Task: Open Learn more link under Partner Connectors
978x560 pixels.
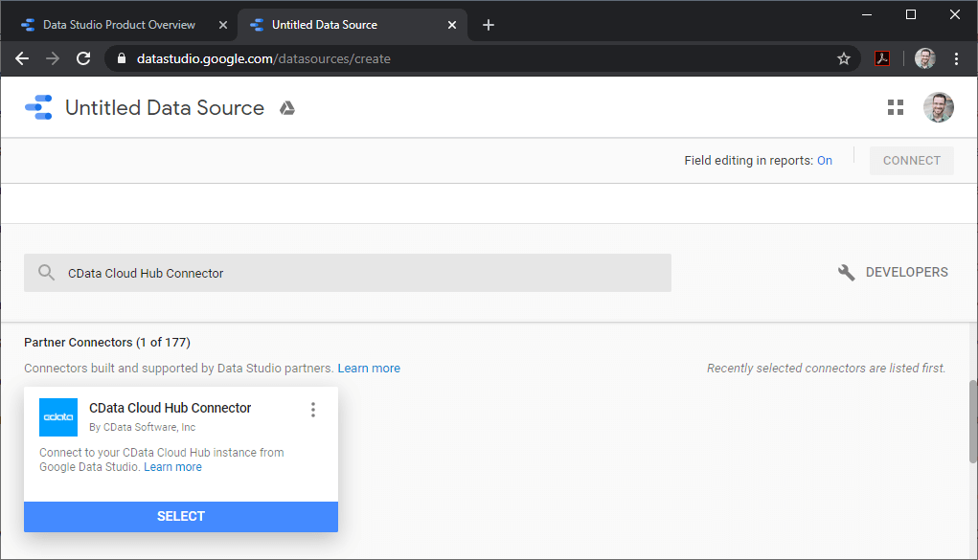Action: coord(369,369)
